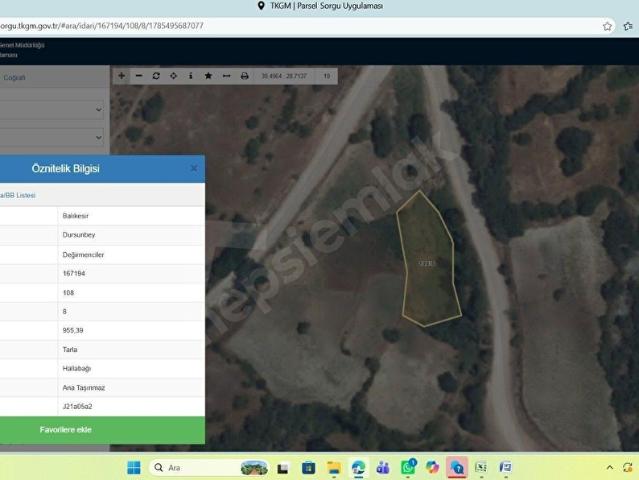Viewport: 639px width, 480px height.
Task: Select the info (i) query tool
Action: point(191,76)
